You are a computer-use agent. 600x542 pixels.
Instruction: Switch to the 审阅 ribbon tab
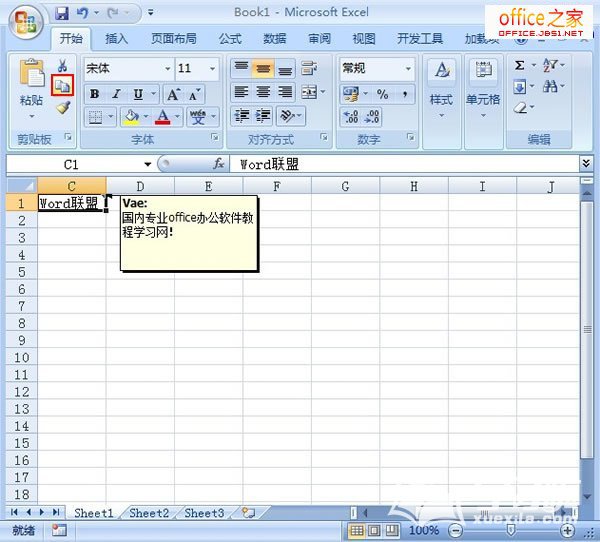pos(319,39)
